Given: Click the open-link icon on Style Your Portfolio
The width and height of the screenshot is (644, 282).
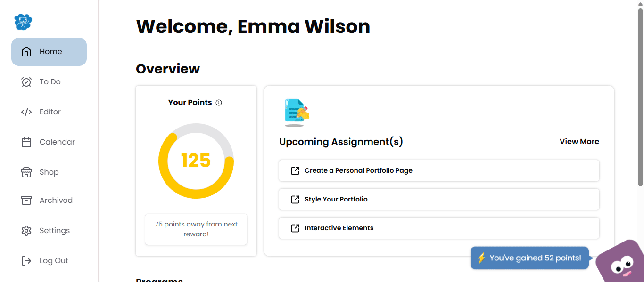Looking at the screenshot, I should point(295,200).
